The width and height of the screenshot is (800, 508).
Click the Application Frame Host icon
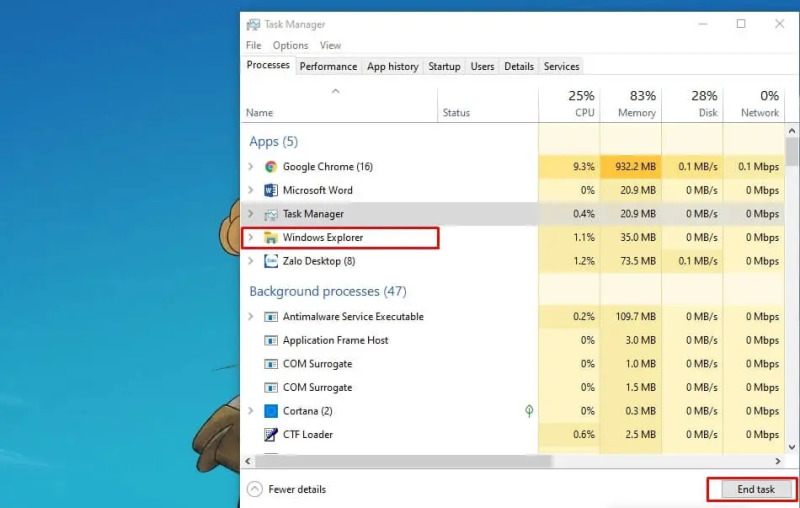270,340
